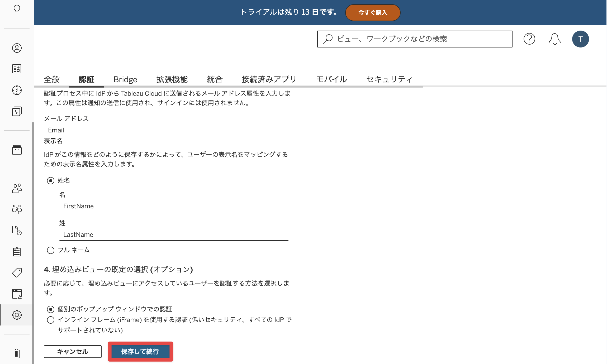The height and width of the screenshot is (364, 607).
Task: Open the help question mark icon
Action: coord(529,39)
